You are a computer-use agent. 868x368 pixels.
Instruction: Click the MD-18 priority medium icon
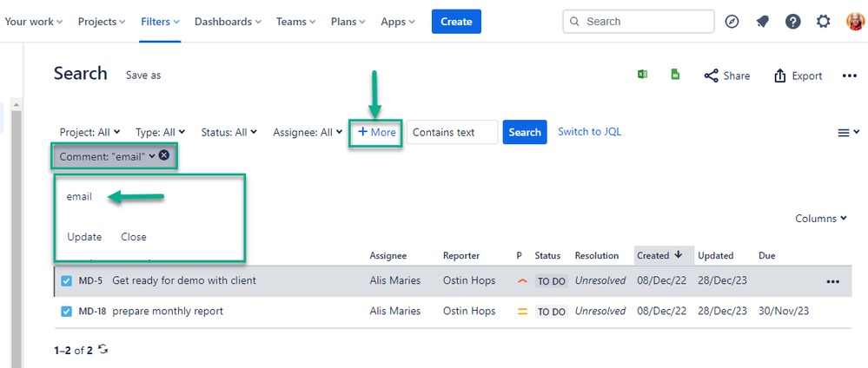(521, 312)
